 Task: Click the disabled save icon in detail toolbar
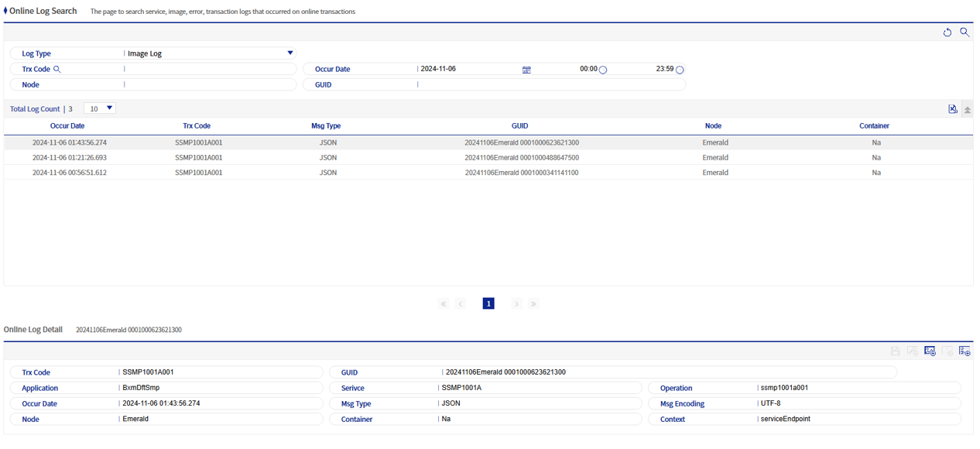click(x=894, y=351)
